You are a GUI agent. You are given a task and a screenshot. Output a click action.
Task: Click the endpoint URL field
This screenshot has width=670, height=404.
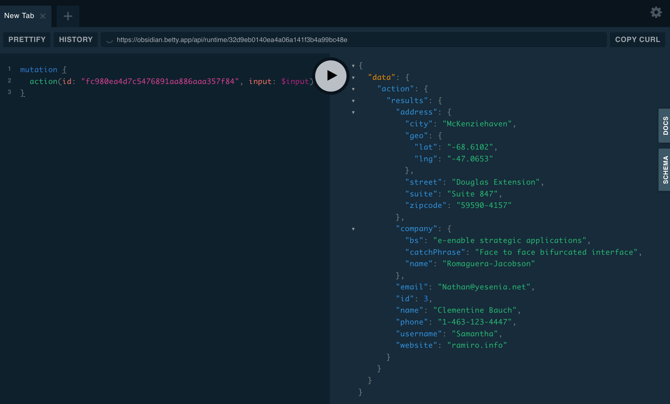coord(354,40)
